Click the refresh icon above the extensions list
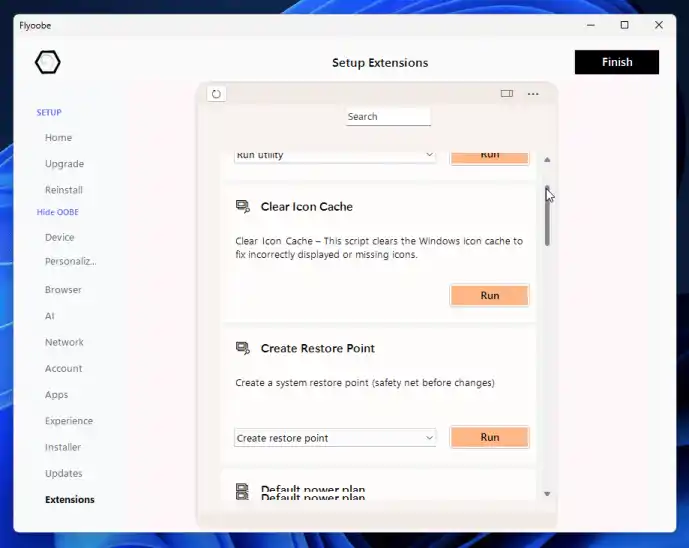 (216, 94)
